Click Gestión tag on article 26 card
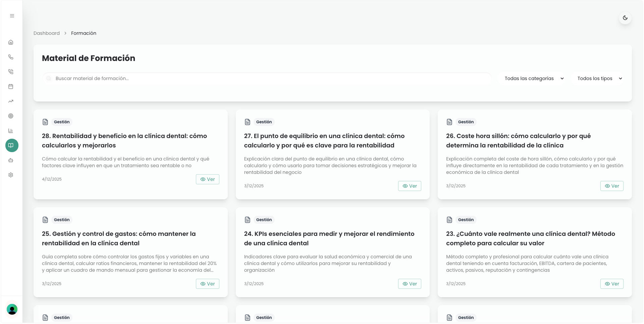644x324 pixels. click(x=466, y=122)
